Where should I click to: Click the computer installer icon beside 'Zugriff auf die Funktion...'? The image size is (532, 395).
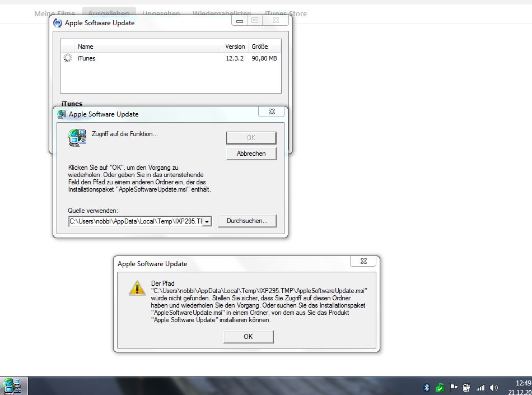(x=77, y=138)
